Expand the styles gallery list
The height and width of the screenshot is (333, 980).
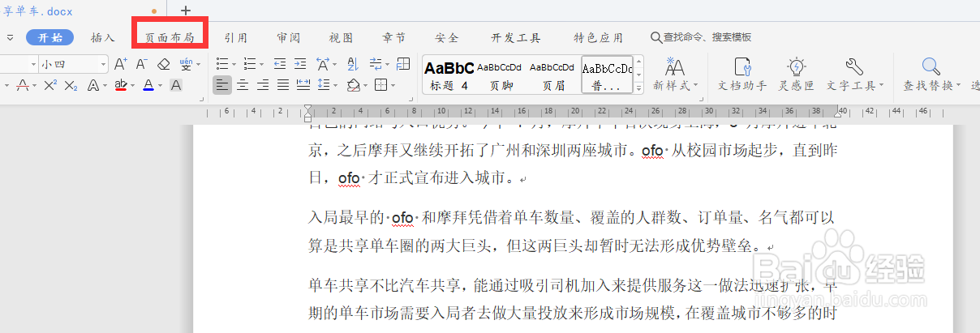click(640, 88)
